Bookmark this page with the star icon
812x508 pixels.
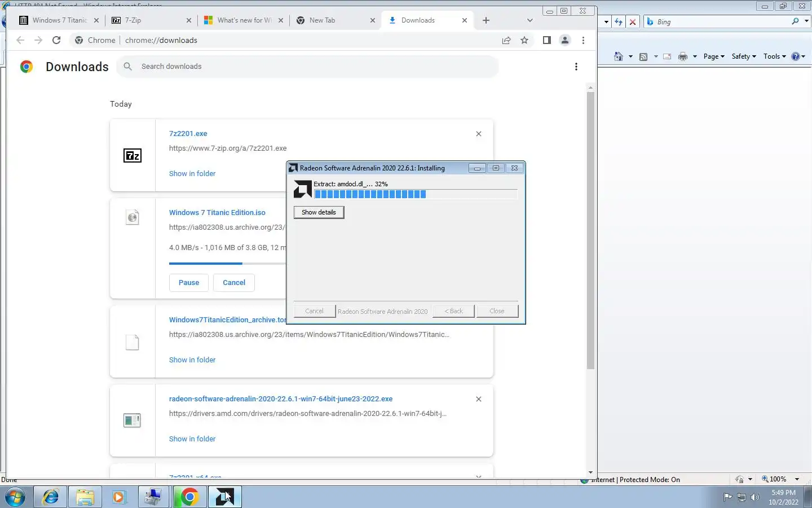pyautogui.click(x=524, y=40)
